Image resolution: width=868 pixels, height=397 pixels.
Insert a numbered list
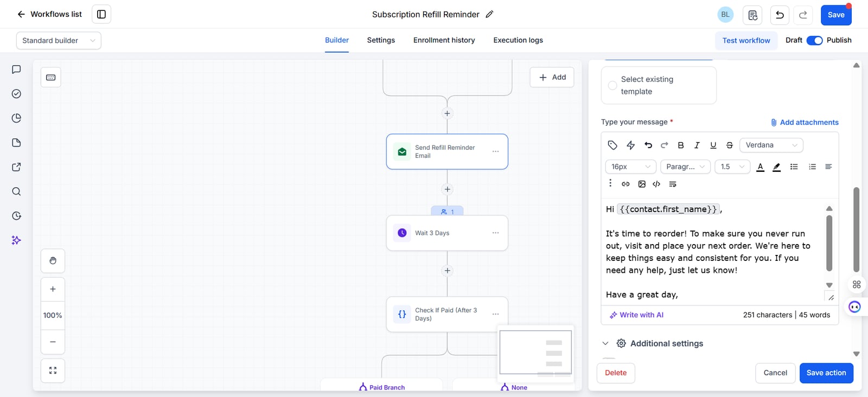click(812, 167)
